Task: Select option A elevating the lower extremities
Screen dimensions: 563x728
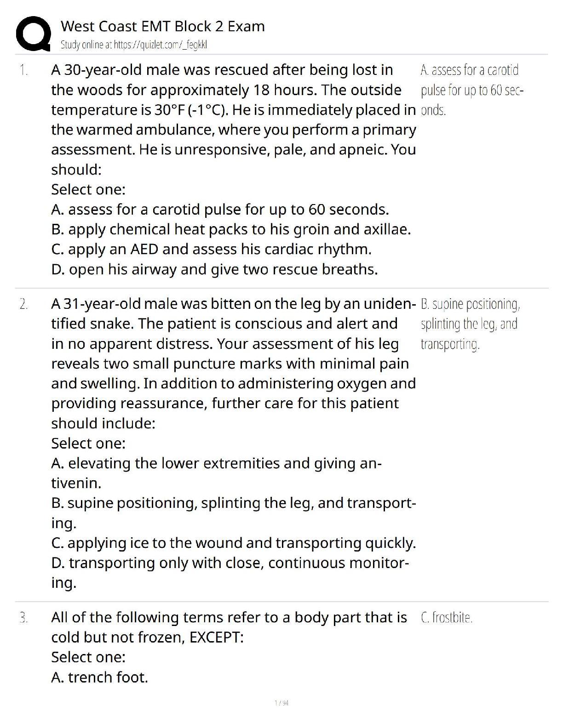Action: tap(217, 473)
